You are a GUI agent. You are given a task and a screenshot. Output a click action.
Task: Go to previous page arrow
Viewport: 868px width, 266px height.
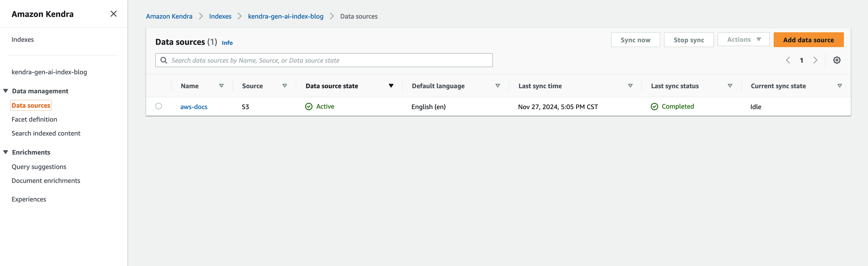pyautogui.click(x=788, y=60)
